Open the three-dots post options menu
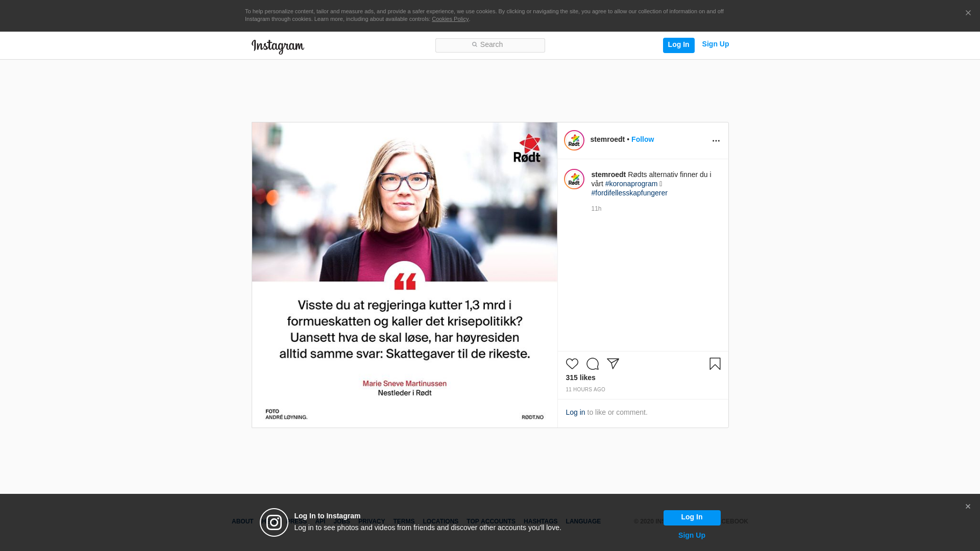Screen dimensions: 980x551 coord(716,141)
